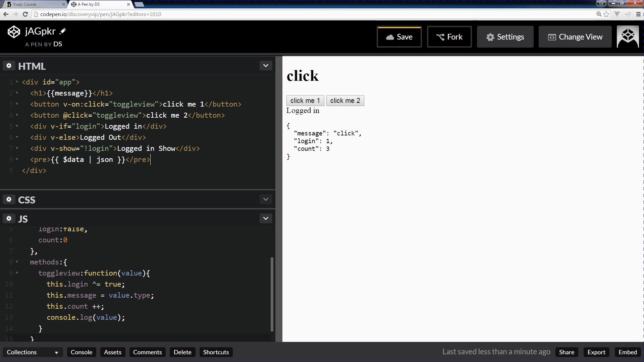Click 'this.message = value.type;' code line

(x=100, y=295)
